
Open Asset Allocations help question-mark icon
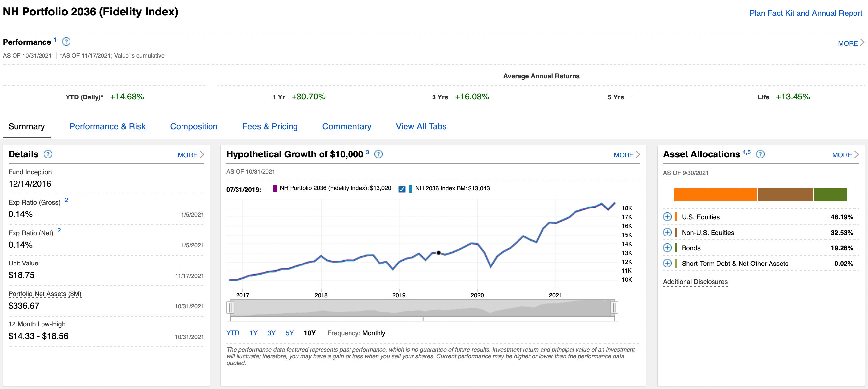pyautogui.click(x=760, y=154)
